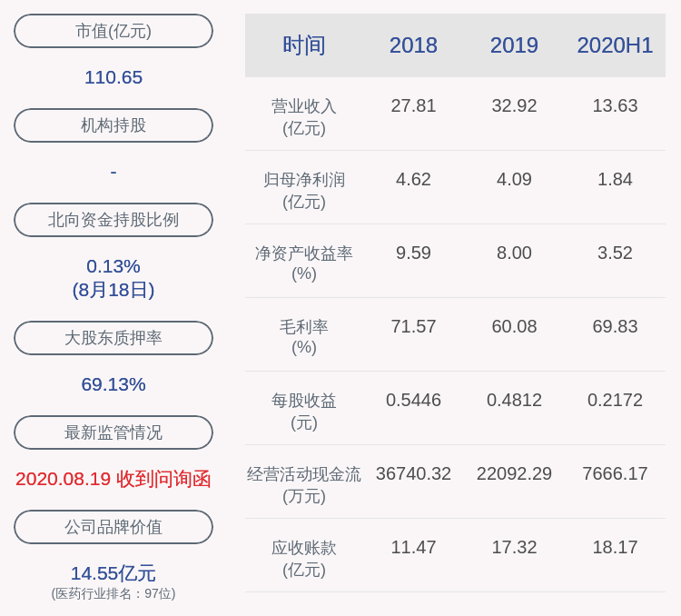Image resolution: width=681 pixels, height=616 pixels.
Task: Select pledge ratio value 69.13%
Action: (113, 384)
